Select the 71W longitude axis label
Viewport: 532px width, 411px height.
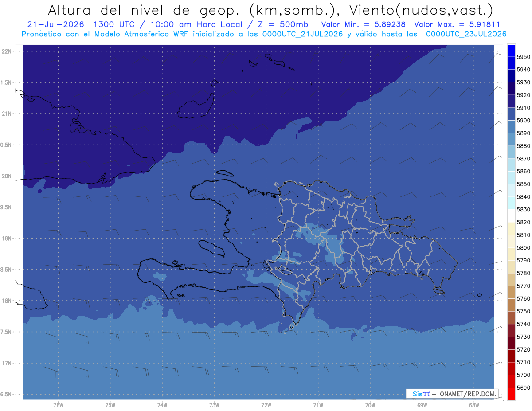(318, 405)
